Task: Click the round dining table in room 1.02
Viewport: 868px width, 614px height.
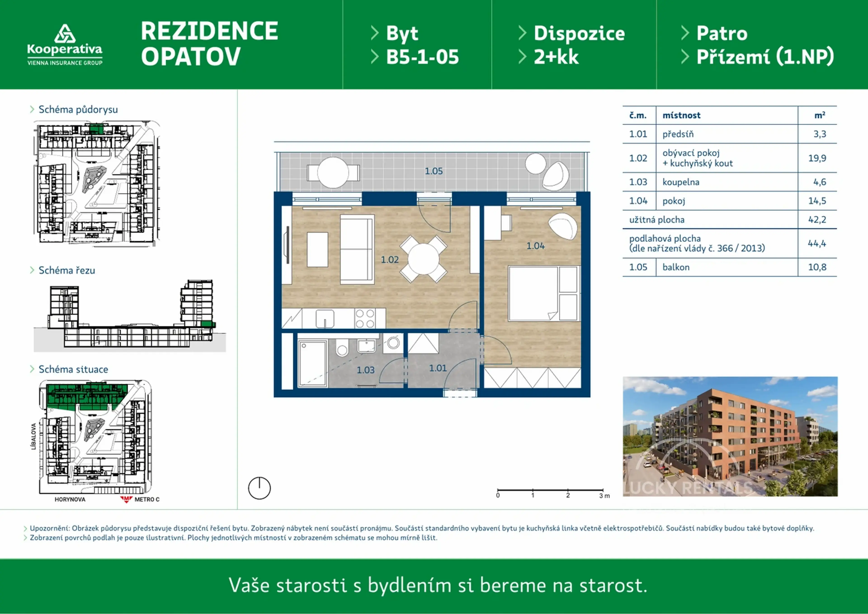Action: 423,259
